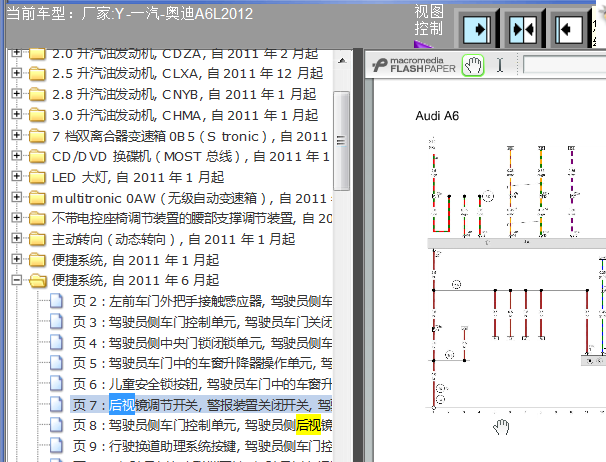Open 页 9 行驶换道助理系统按键

(202, 446)
